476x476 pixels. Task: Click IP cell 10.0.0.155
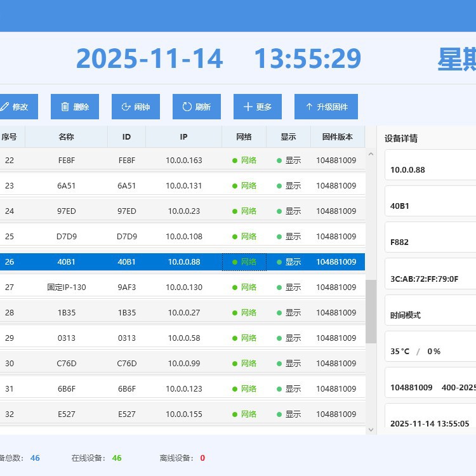pos(184,414)
